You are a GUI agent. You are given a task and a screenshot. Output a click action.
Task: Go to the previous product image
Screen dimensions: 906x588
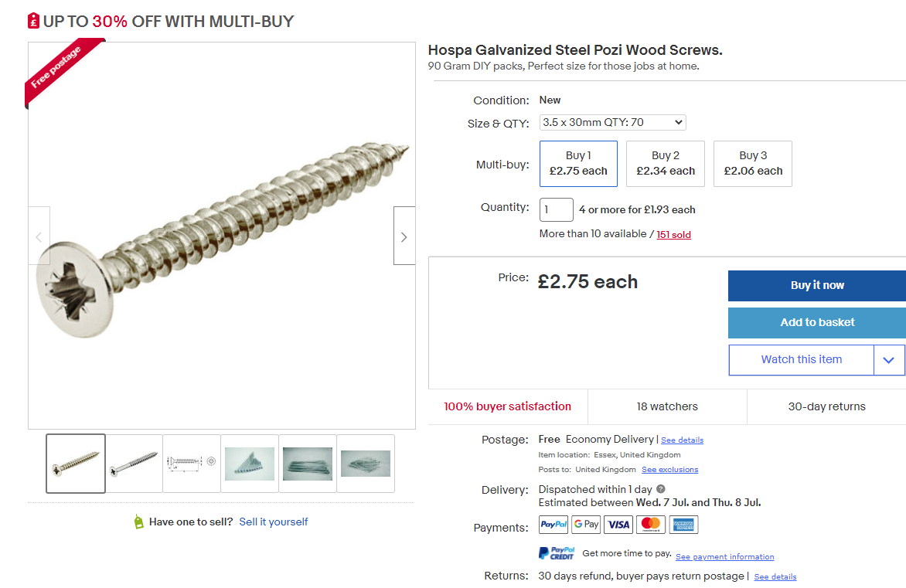point(39,236)
